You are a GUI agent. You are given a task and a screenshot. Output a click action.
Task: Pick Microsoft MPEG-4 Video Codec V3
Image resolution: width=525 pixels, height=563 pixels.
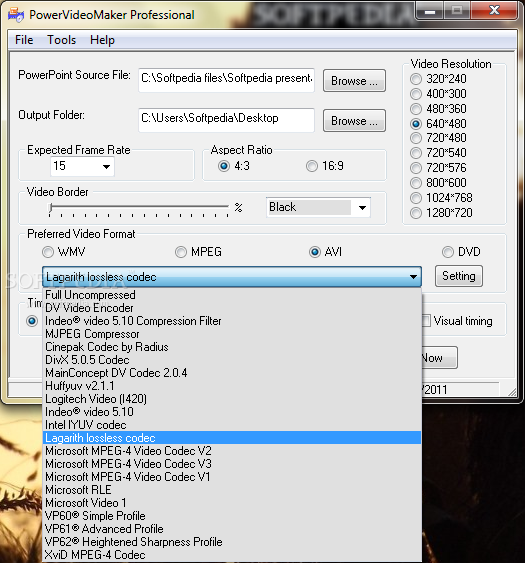(232, 464)
